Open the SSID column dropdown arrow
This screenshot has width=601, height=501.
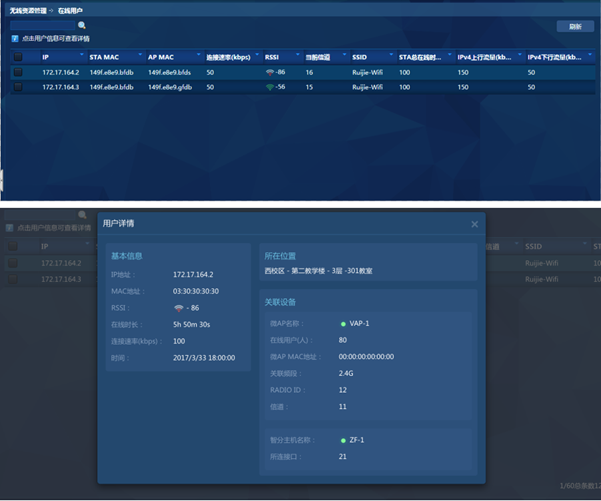[391, 54]
